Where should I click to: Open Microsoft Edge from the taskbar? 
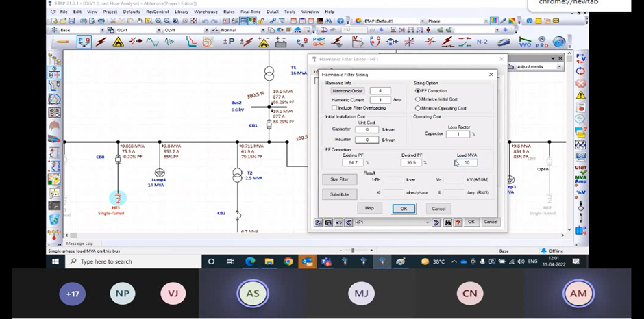tap(250, 261)
